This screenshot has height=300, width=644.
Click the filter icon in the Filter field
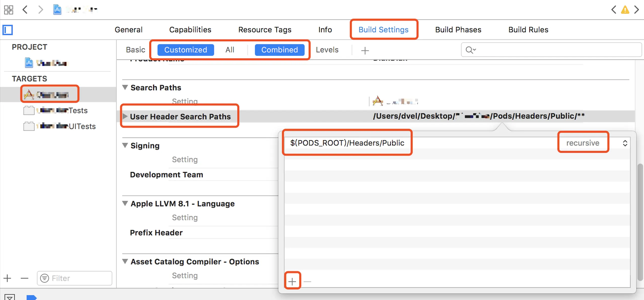tap(45, 278)
